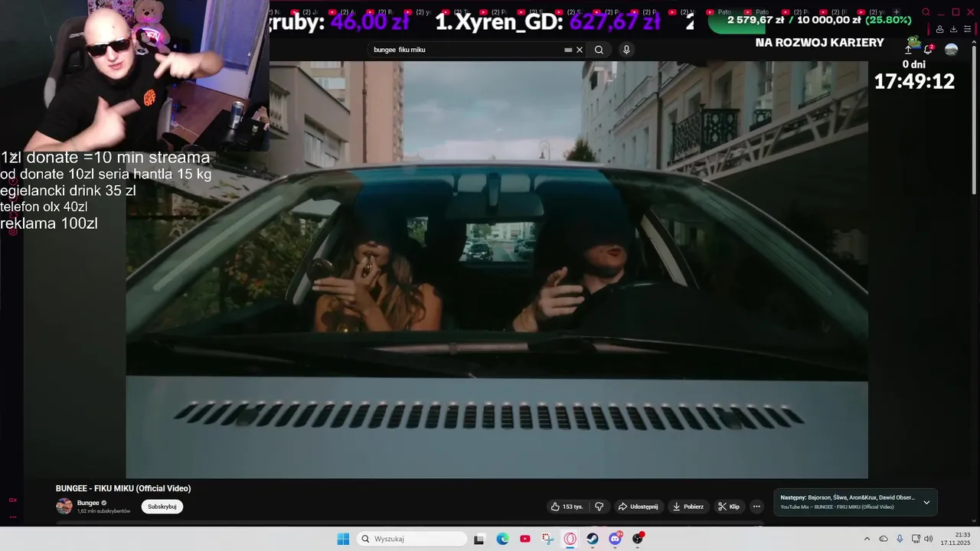Click the Wyszukaj taskbar search box
This screenshot has width=980, height=551.
(x=413, y=539)
